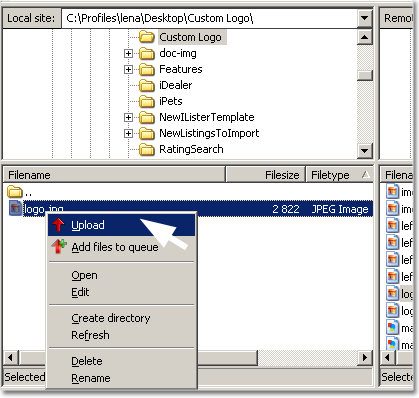Click tree scrollbar up arrow
Viewport: 419px width, 398px height.
pos(365,37)
